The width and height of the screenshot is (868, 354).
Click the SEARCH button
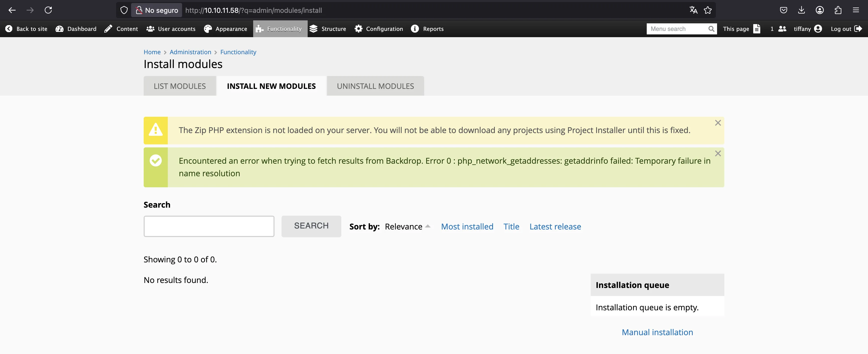pyautogui.click(x=311, y=226)
